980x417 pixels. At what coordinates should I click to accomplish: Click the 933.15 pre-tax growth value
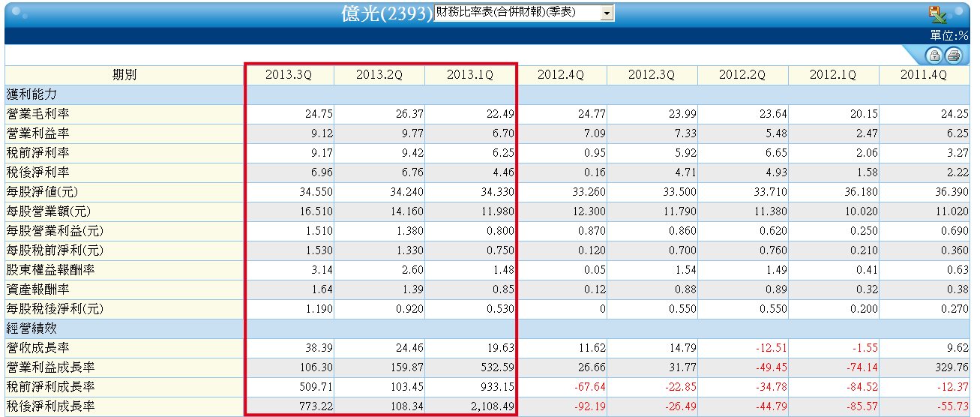point(496,387)
